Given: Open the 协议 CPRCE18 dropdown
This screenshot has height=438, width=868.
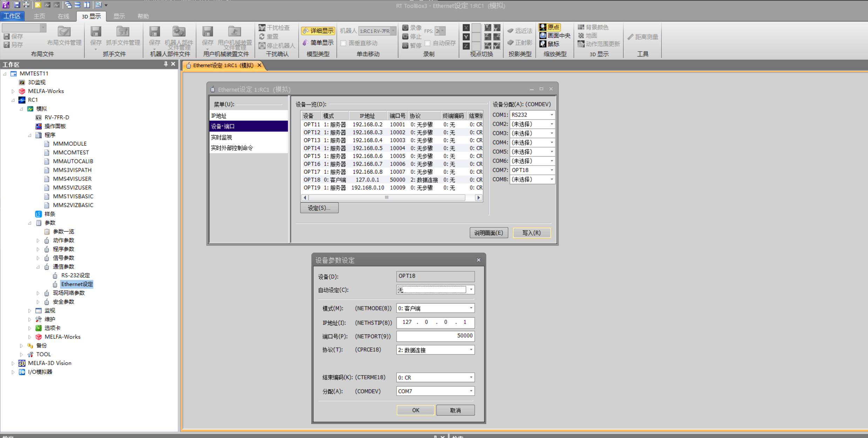Looking at the screenshot, I should tap(471, 350).
